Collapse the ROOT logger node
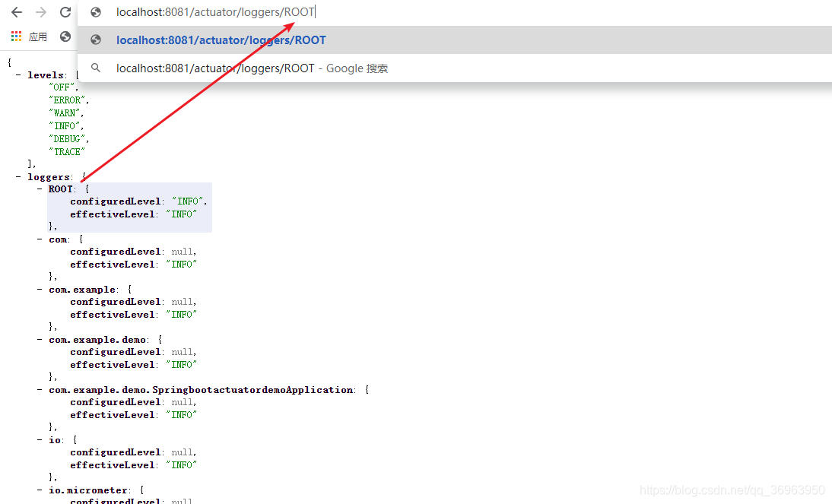Screen dimensions: 832x504 click(40, 189)
